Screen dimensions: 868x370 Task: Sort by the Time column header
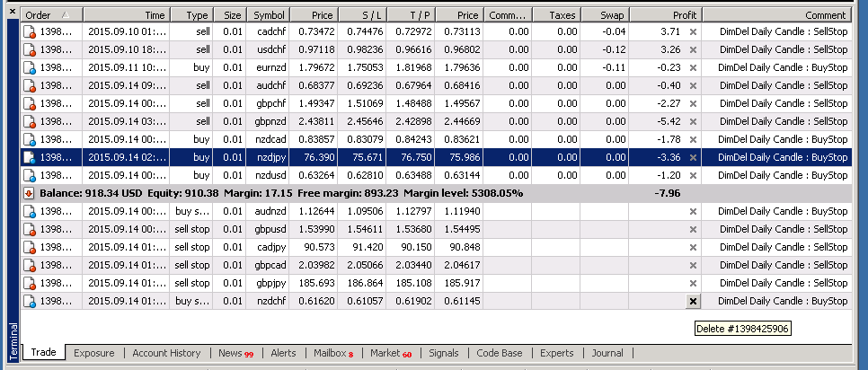click(x=126, y=15)
